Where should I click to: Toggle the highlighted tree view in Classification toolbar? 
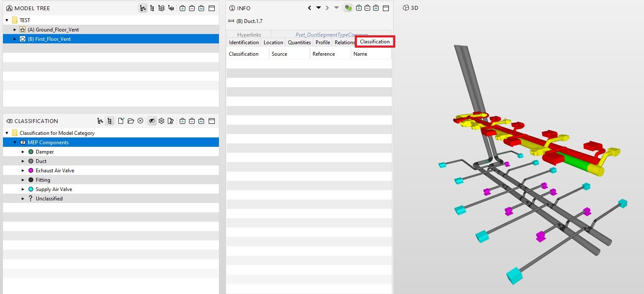point(109,121)
